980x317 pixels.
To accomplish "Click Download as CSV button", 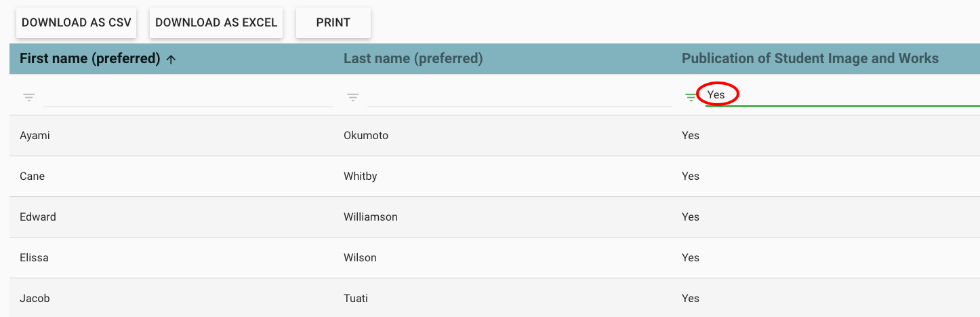I will tap(77, 22).
